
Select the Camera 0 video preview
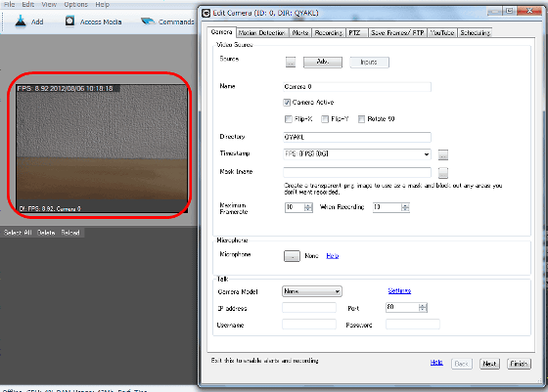click(x=102, y=148)
